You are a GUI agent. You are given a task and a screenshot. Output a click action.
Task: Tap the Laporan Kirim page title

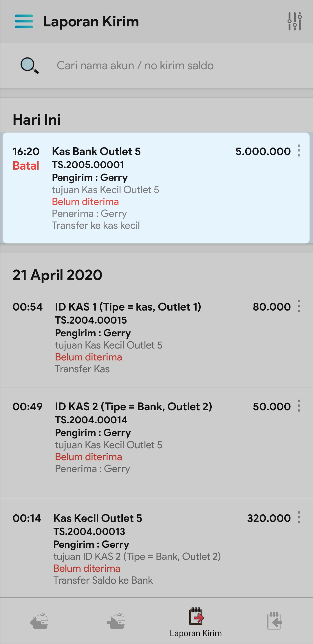pyautogui.click(x=91, y=22)
